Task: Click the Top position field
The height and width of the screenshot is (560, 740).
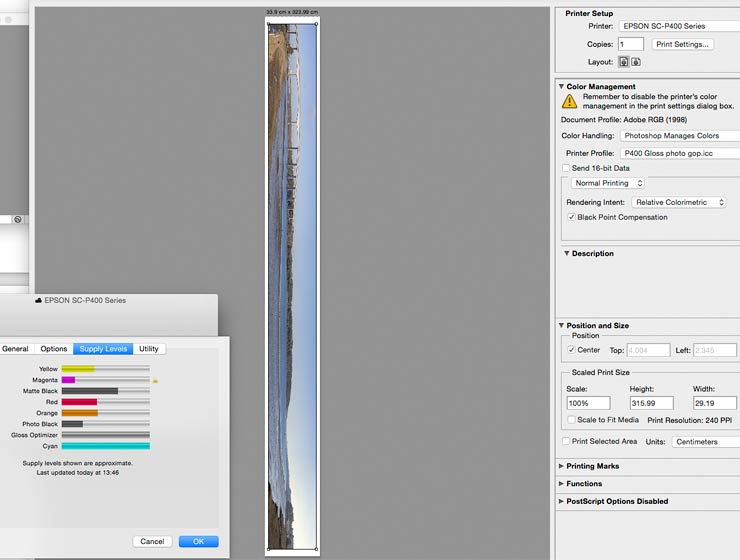Action: pyautogui.click(x=648, y=350)
